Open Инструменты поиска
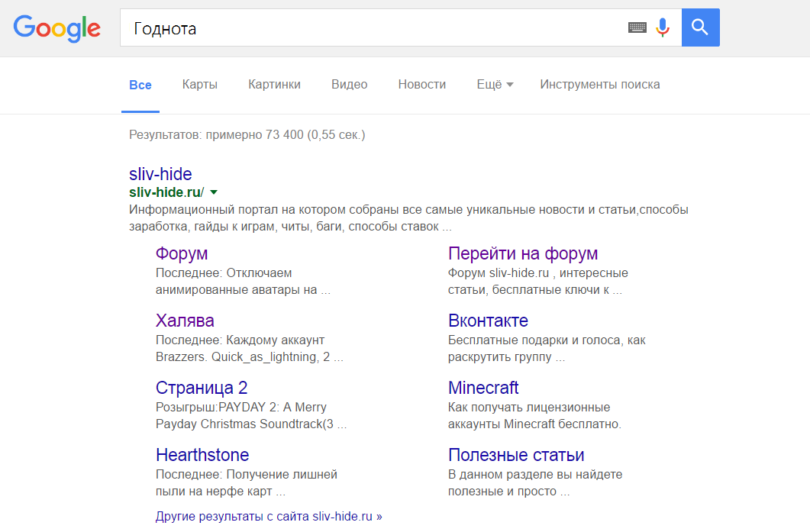 point(600,84)
